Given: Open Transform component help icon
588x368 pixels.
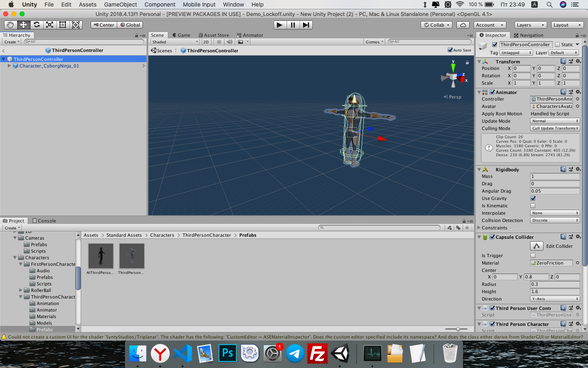Looking at the screenshot, I should pyautogui.click(x=563, y=61).
